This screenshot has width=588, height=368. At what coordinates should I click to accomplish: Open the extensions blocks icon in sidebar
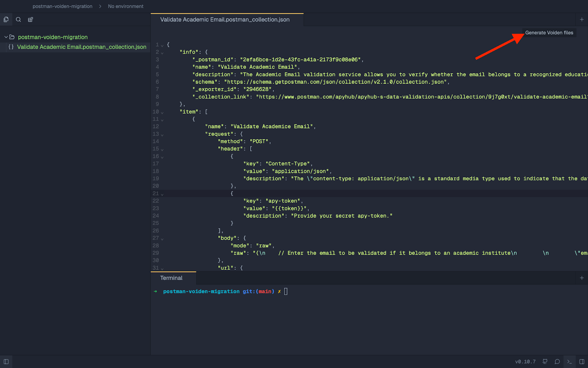[x=31, y=20]
